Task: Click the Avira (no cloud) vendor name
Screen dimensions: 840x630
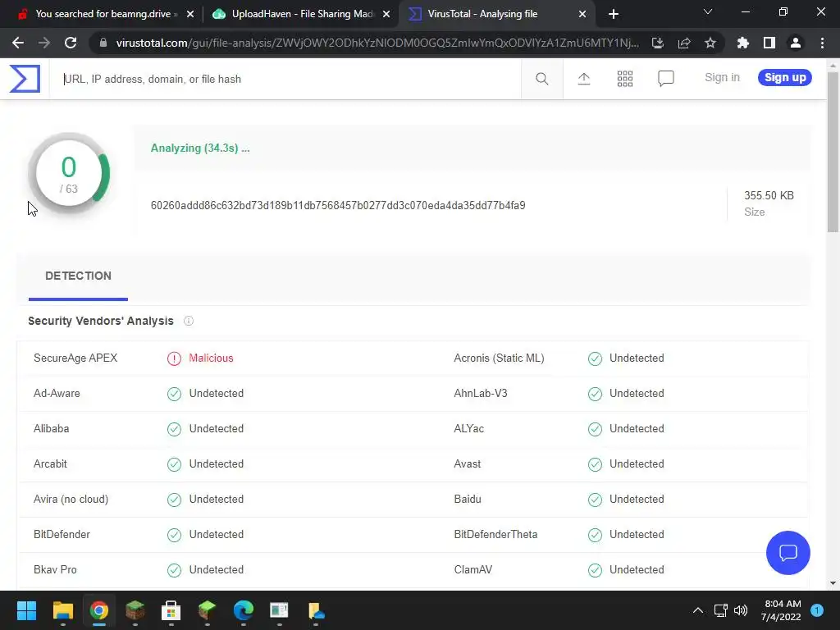Action: (71, 500)
